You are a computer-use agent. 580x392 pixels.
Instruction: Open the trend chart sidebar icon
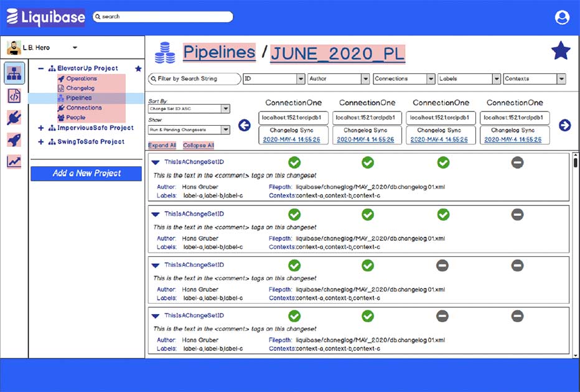14,162
